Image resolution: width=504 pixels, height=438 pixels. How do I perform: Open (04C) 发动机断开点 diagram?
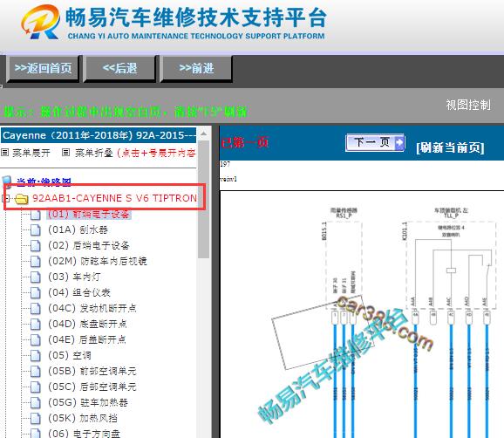(92, 308)
